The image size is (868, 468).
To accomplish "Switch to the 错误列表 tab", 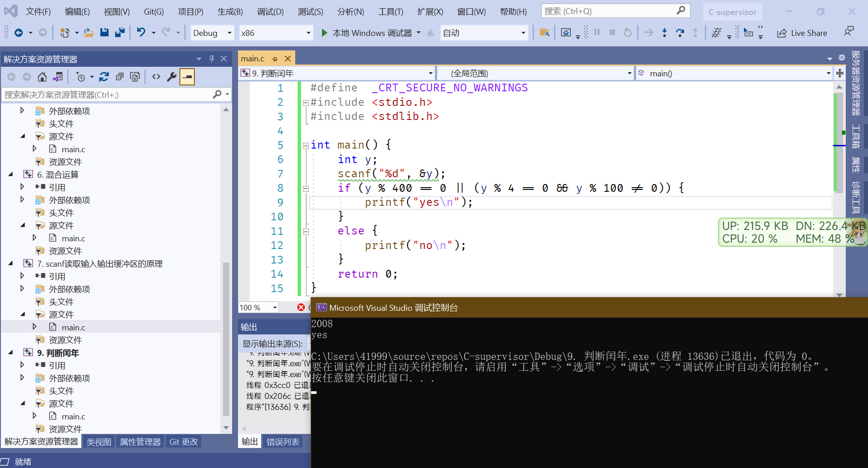I will (x=283, y=442).
